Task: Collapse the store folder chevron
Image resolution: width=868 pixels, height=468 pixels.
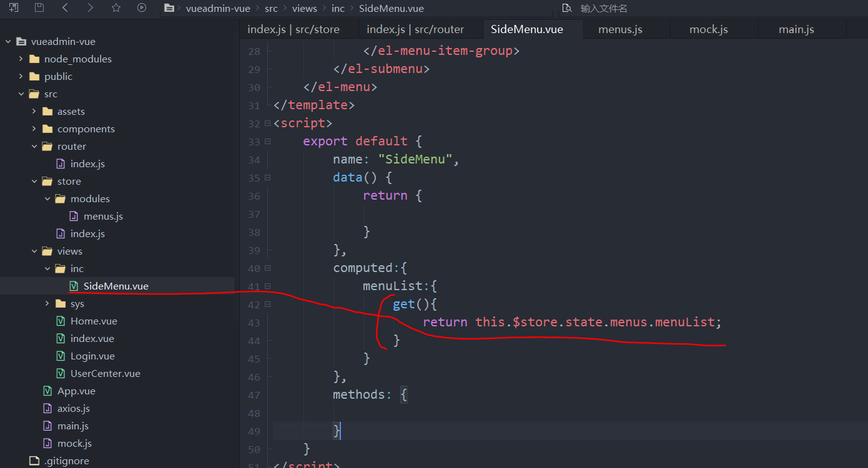Action: pyautogui.click(x=34, y=182)
